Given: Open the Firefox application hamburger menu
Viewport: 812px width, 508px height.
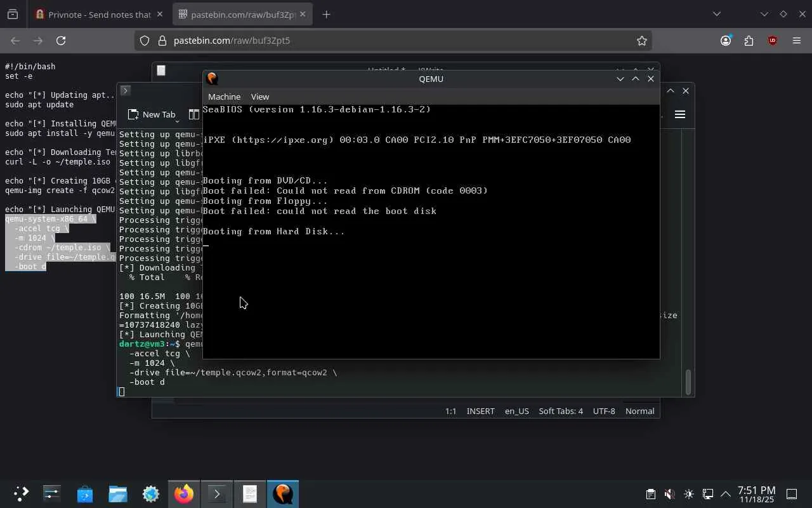Looking at the screenshot, I should [797, 41].
